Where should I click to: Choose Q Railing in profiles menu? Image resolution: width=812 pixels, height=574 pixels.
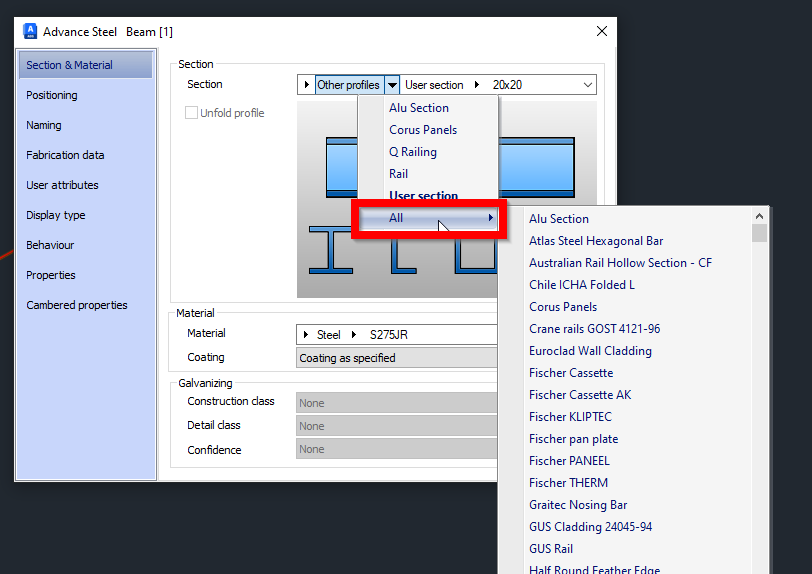428,152
